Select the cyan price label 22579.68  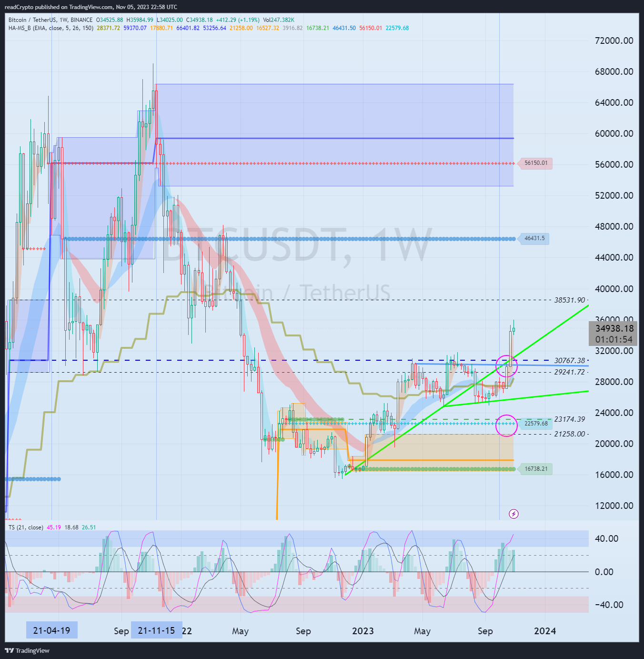[x=536, y=424]
